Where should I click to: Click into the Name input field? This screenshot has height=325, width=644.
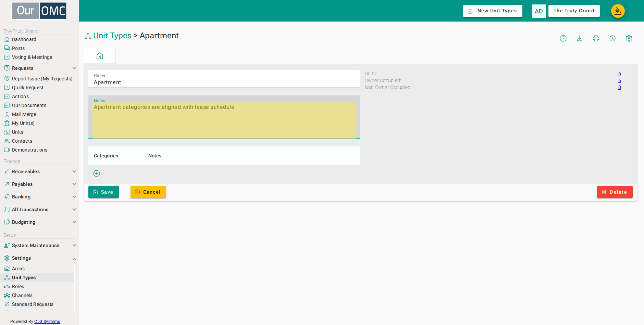(x=224, y=79)
